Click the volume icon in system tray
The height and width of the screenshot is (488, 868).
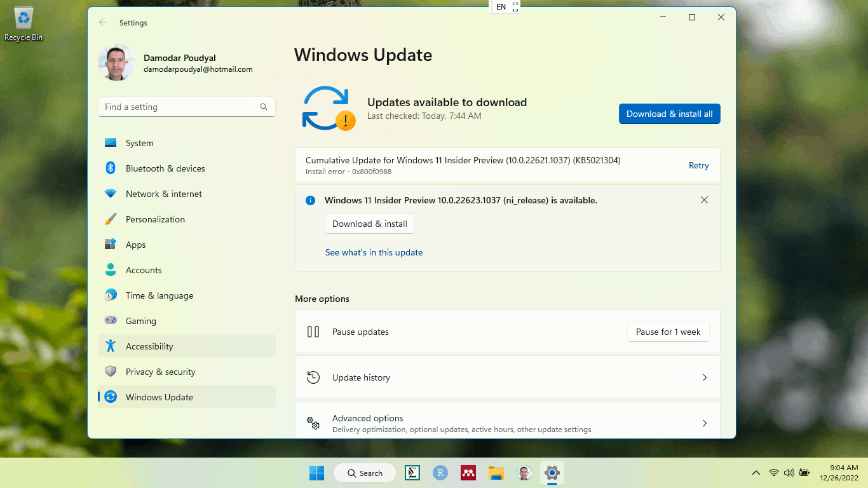pos(789,473)
